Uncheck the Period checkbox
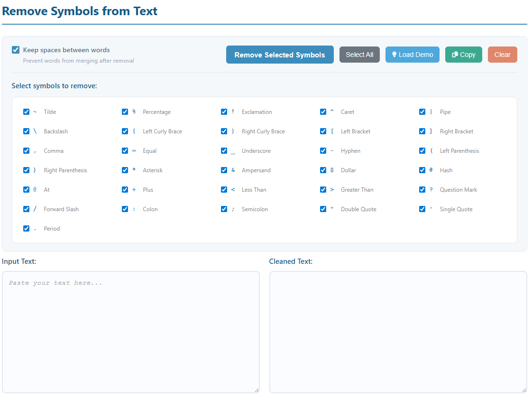This screenshot has width=532, height=400. coord(27,229)
